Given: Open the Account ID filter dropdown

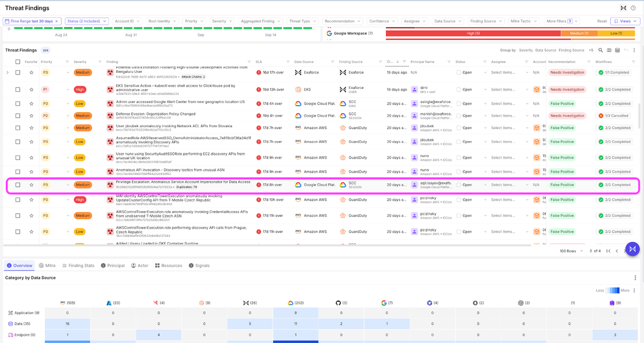Looking at the screenshot, I should click(x=127, y=21).
